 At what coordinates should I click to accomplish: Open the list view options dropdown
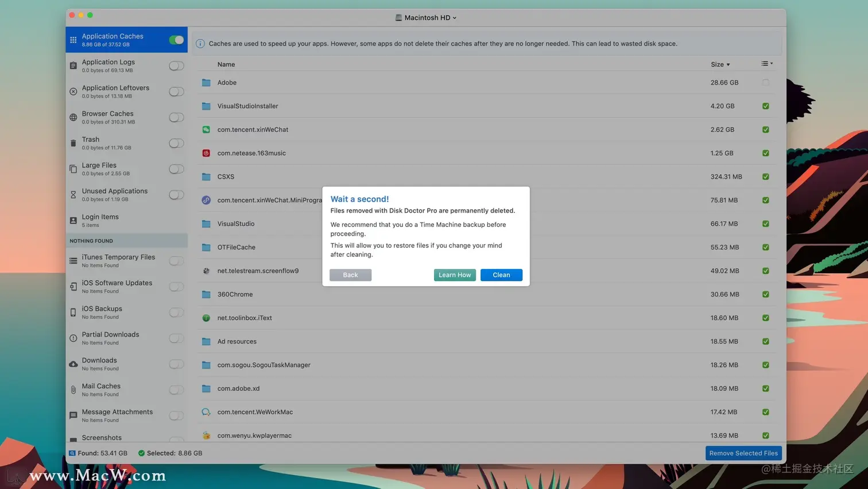767,64
